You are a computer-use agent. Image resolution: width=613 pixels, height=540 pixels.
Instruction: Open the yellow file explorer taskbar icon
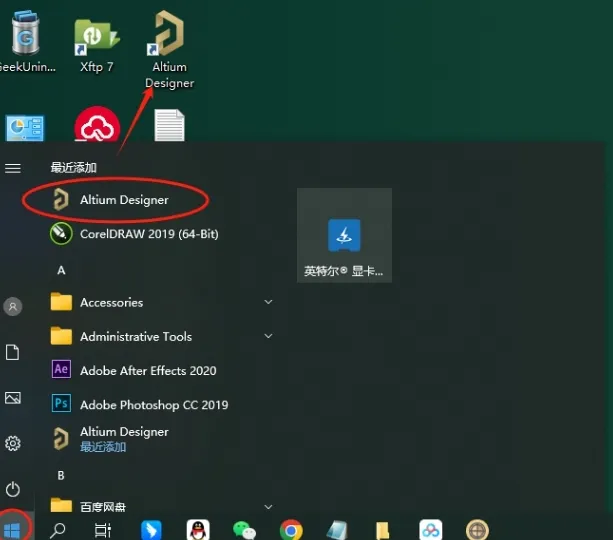[x=383, y=531]
